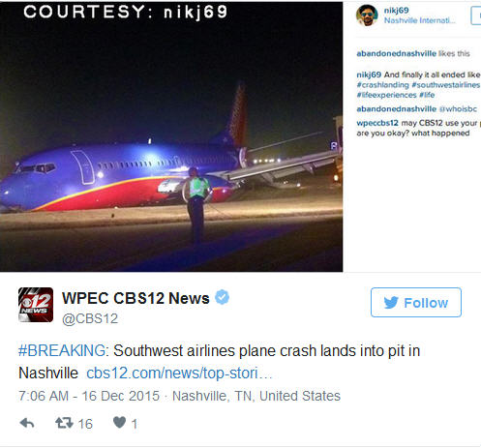The image size is (481, 448).
Task: Open the #southwestairlines hashtag
Action: tap(446, 85)
